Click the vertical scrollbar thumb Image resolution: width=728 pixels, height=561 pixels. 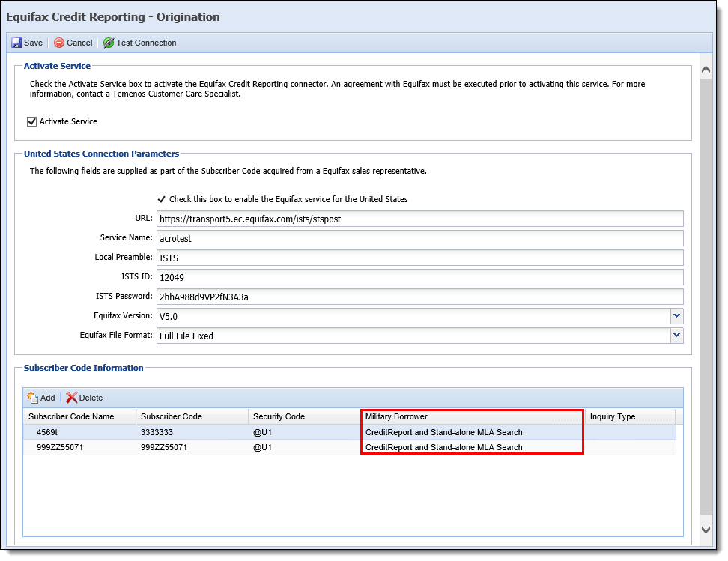[x=706, y=297]
